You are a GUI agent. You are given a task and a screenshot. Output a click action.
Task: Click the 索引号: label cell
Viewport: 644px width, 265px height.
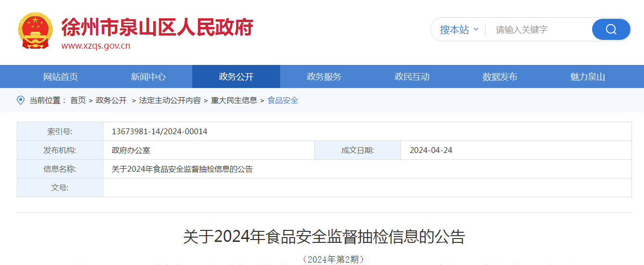(60, 131)
